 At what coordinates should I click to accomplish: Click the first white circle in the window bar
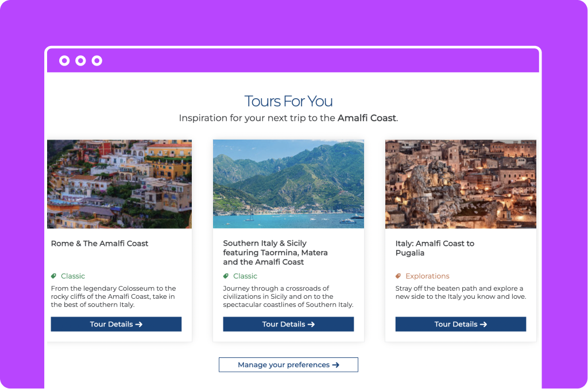point(64,60)
